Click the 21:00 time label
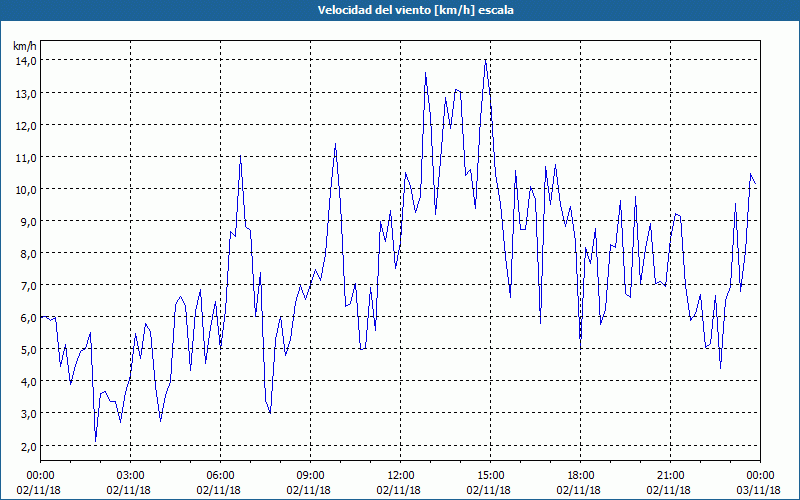Image resolution: width=800 pixels, height=500 pixels. click(x=670, y=476)
